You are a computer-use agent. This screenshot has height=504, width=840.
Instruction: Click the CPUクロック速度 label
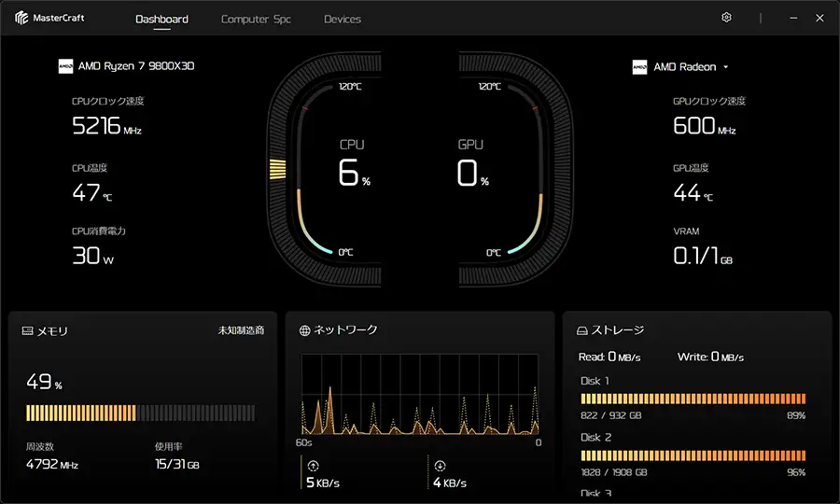pyautogui.click(x=108, y=101)
